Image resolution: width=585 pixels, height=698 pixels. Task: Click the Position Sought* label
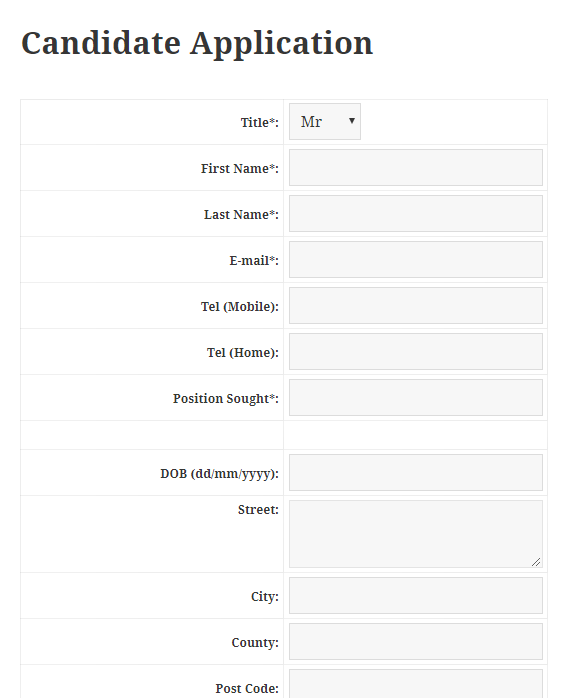click(x=226, y=399)
